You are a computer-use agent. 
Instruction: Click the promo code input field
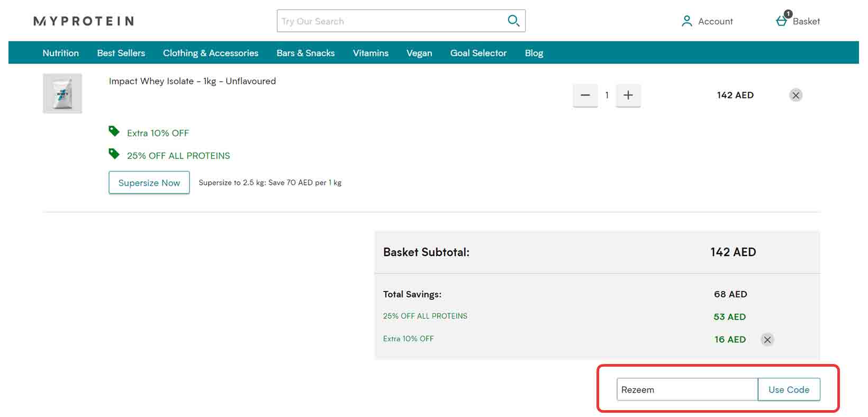(686, 389)
